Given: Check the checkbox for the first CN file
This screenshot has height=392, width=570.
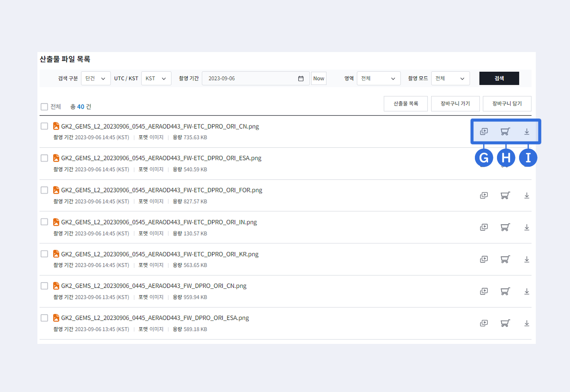Looking at the screenshot, I should [44, 126].
